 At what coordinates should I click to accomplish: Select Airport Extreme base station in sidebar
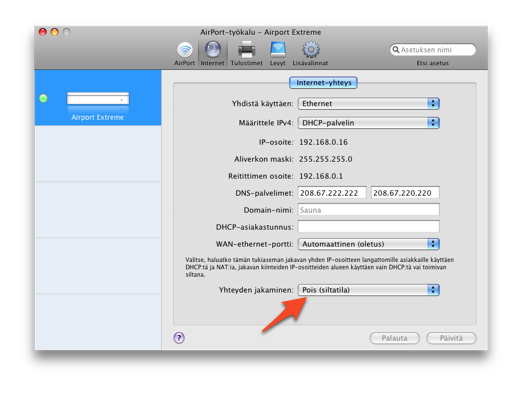click(x=98, y=98)
